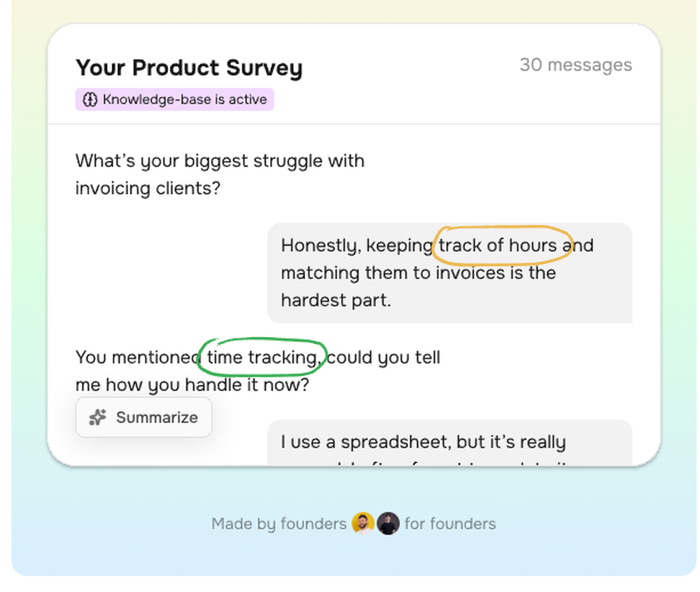The width and height of the screenshot is (700, 592).
Task: Click the "could you tell" question text
Action: pyautogui.click(x=384, y=357)
